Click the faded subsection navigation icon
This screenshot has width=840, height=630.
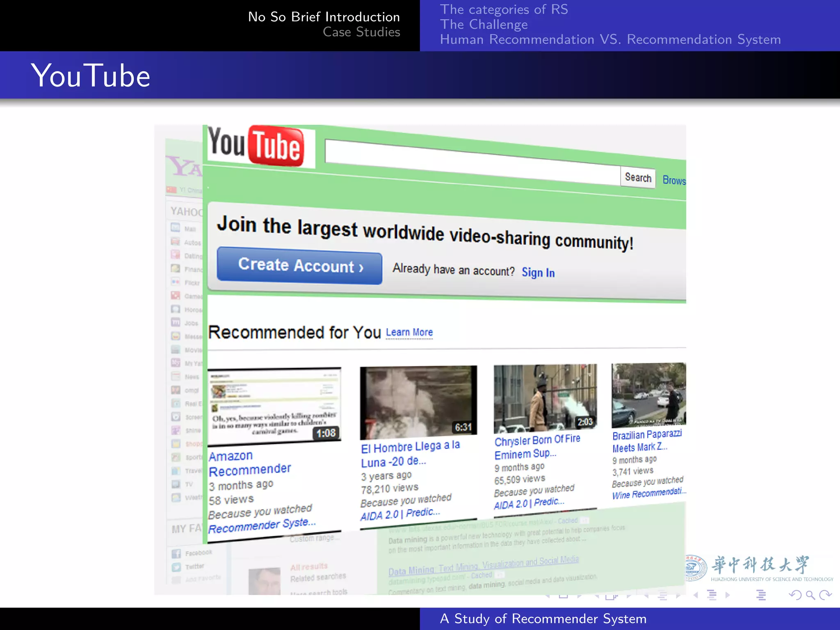coord(662,596)
